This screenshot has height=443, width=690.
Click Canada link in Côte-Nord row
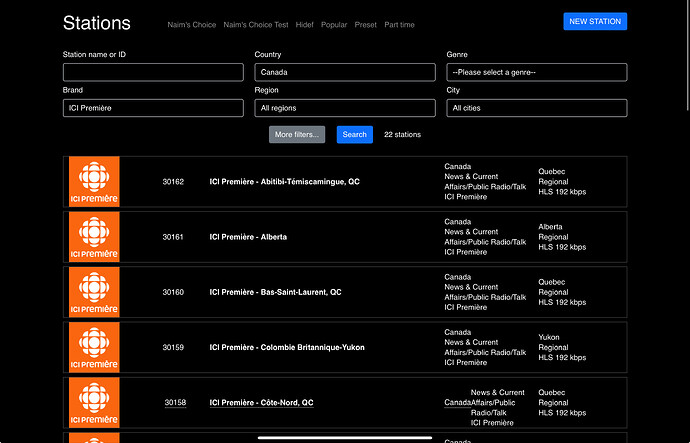coord(458,403)
